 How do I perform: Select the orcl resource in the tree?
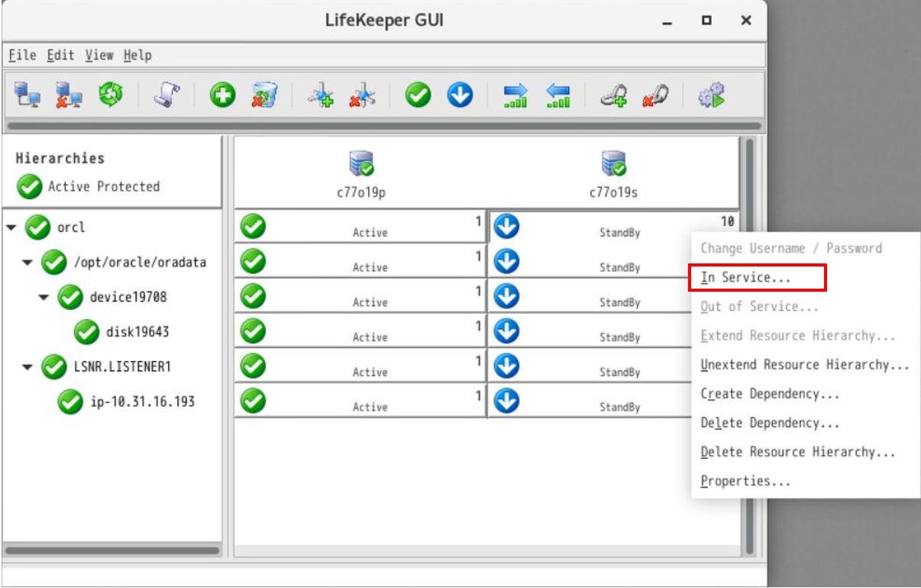(x=71, y=228)
